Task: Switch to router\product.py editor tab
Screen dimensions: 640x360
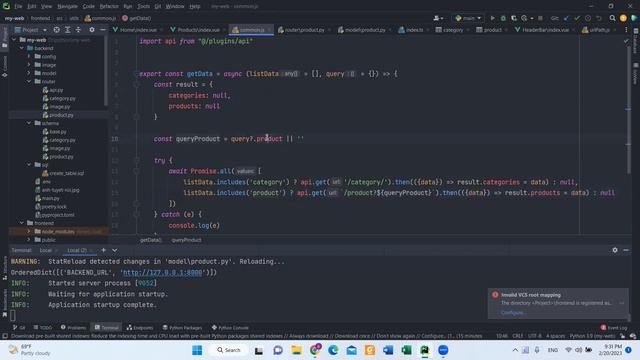Action: click(x=303, y=30)
